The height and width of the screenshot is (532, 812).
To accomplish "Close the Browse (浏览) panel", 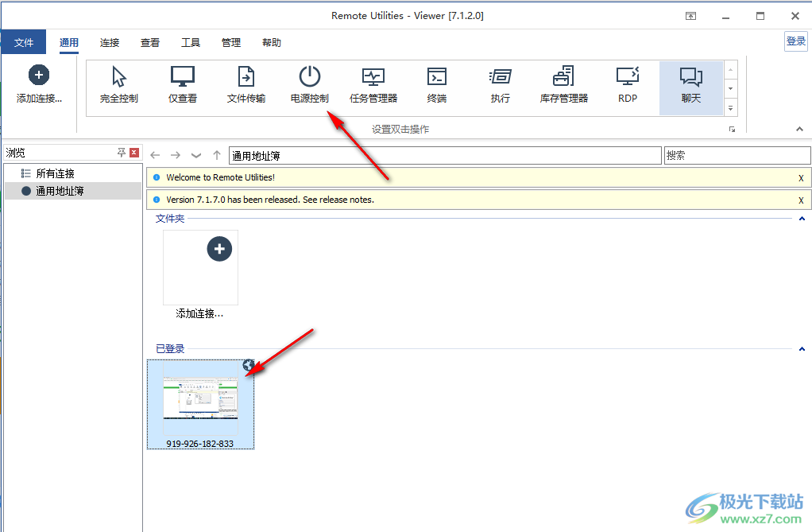I will (134, 153).
